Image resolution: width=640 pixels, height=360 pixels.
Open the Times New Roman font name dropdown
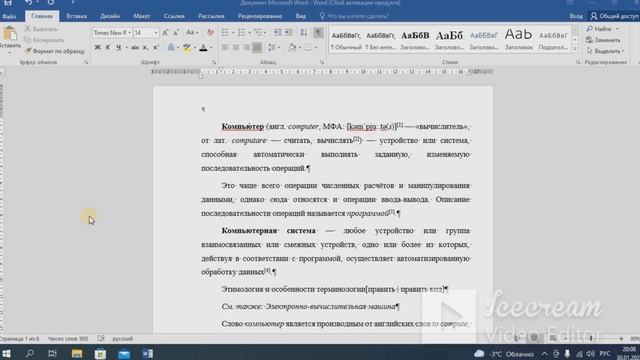tap(129, 33)
